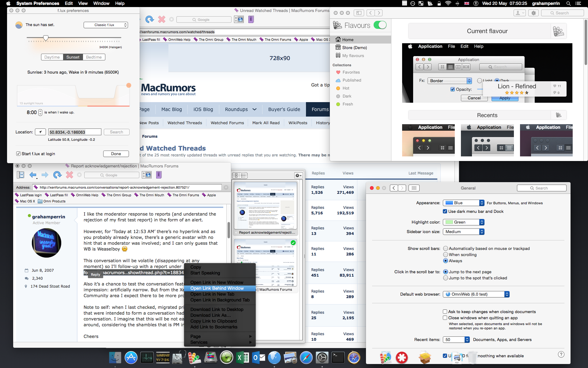The image size is (588, 368).
Task: Click Mark All Read on MacRumors
Action: (x=266, y=123)
